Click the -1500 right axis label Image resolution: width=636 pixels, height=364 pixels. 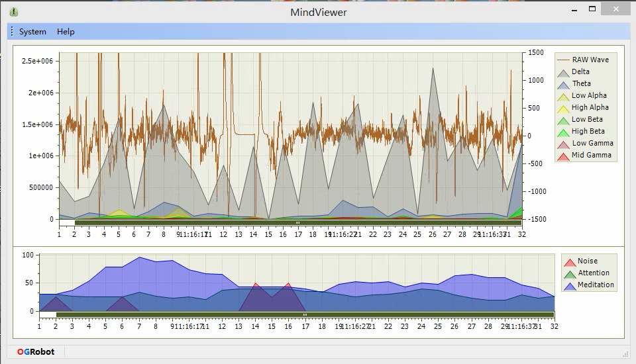point(536,219)
